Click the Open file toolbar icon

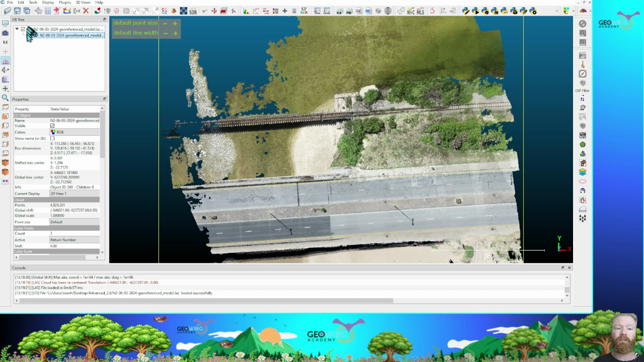tap(8, 11)
